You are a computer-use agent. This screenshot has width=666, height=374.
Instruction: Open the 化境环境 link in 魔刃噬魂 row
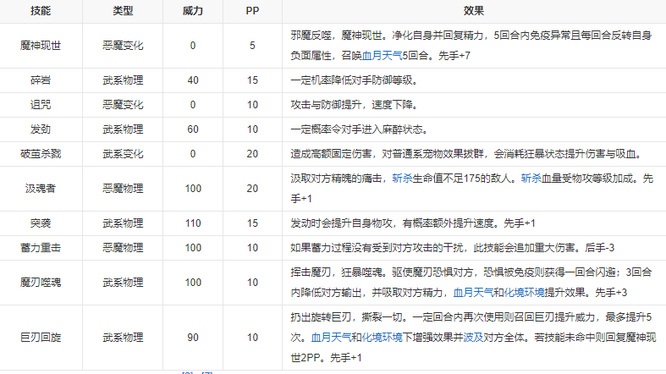[x=524, y=292]
